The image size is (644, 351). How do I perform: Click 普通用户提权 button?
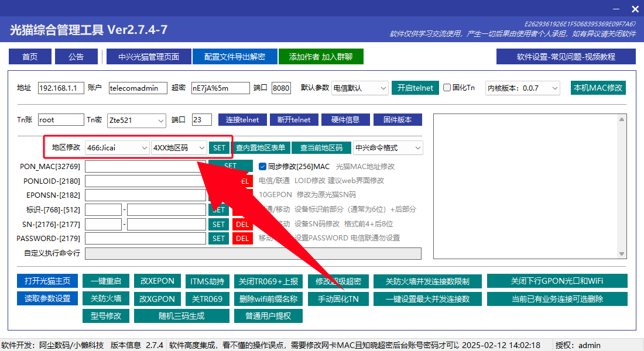coord(269,316)
